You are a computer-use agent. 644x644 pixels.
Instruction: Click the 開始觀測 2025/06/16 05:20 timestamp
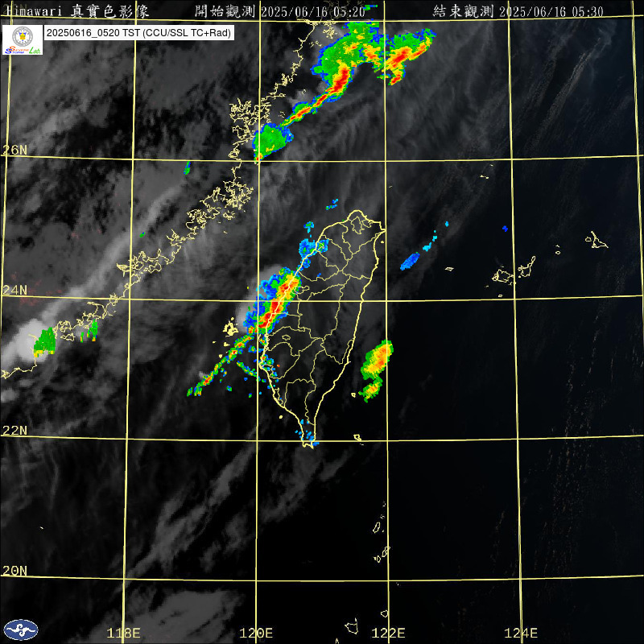click(279, 11)
